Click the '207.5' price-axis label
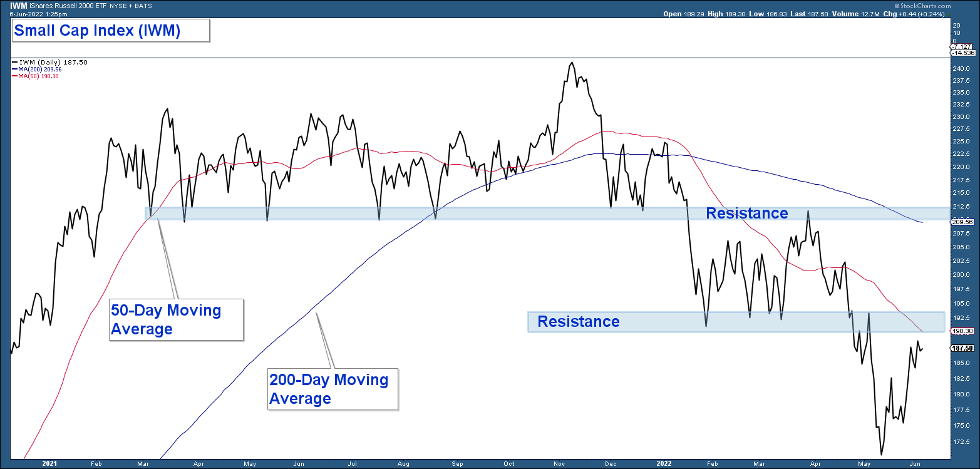The width and height of the screenshot is (980, 469). point(961,233)
